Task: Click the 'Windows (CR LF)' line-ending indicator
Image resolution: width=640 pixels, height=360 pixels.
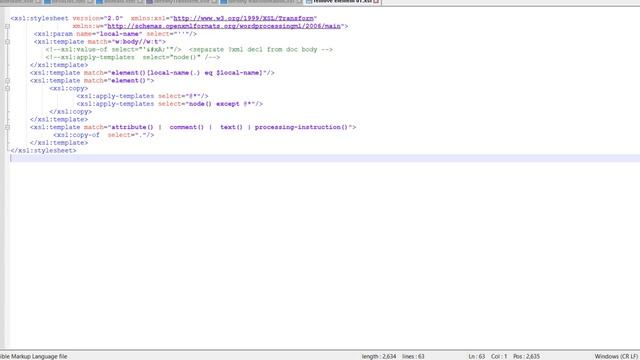Action: [x=616, y=356]
